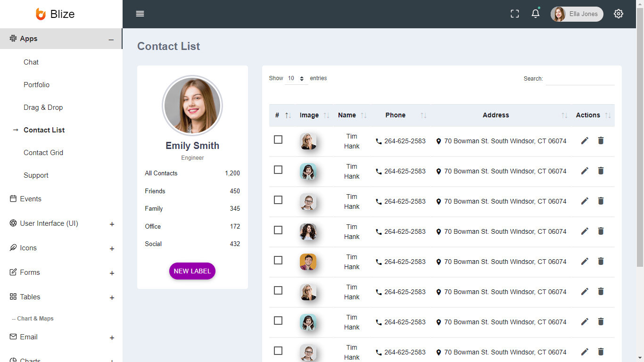Click pencil icon in the fourth contact row
Screen dimensions: 644x362
point(585,231)
